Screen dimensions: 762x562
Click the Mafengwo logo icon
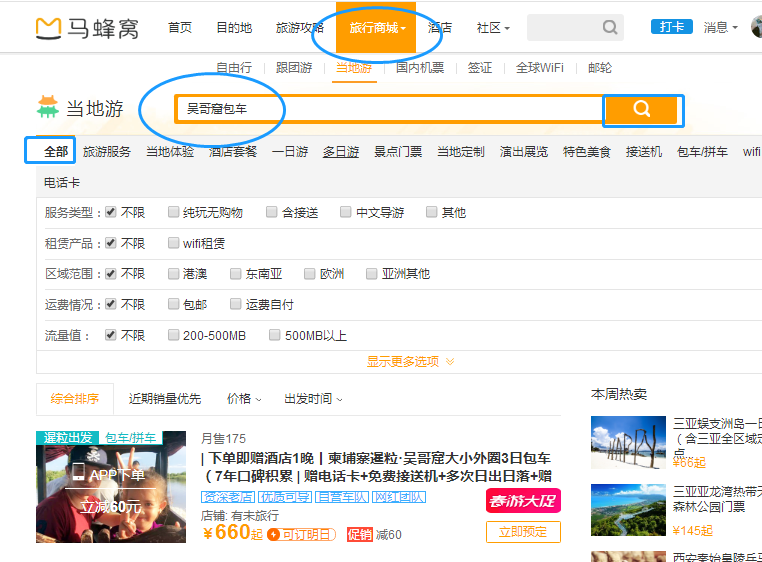click(x=47, y=28)
